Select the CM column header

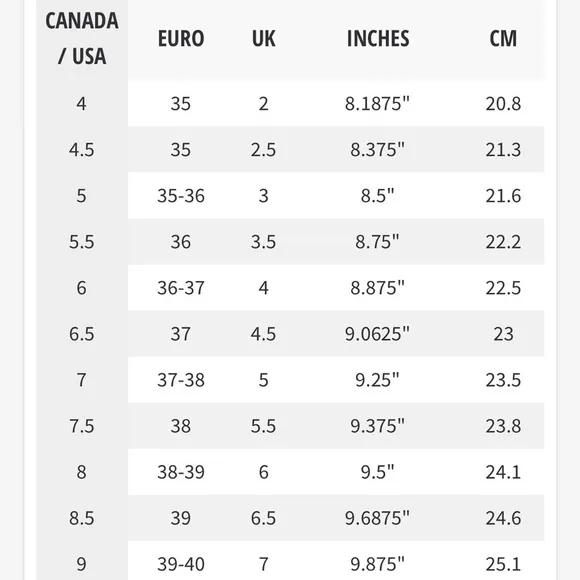(x=503, y=38)
